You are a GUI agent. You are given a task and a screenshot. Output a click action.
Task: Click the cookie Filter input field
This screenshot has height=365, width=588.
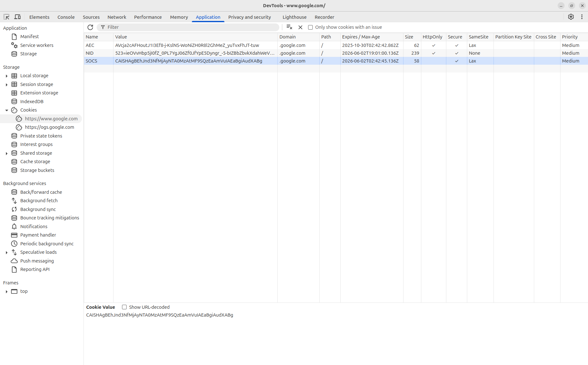coord(191,27)
